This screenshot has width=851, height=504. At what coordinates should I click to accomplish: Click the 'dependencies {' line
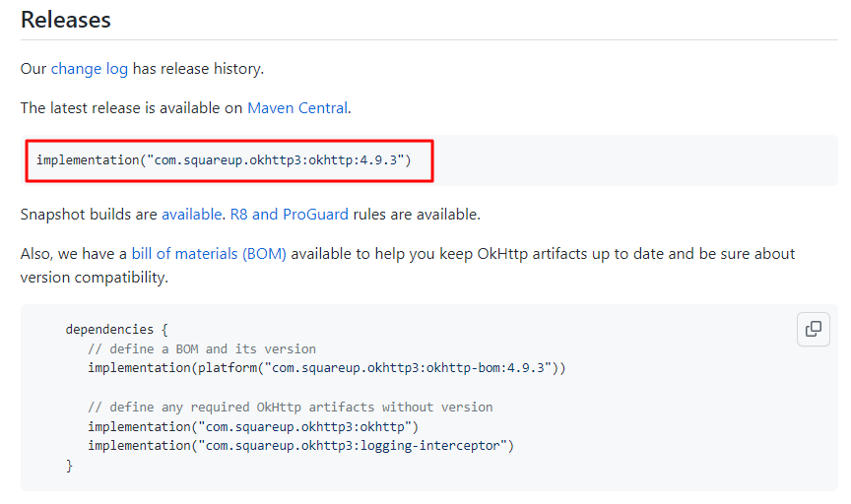(116, 330)
